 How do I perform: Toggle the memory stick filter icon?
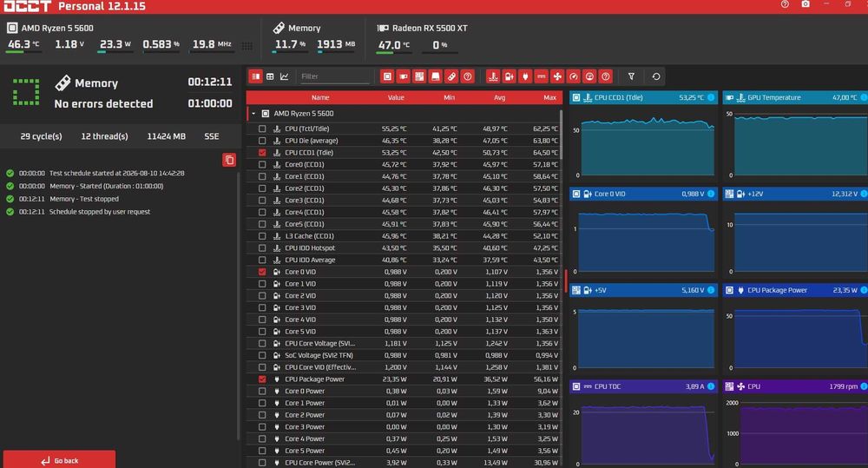pos(451,76)
